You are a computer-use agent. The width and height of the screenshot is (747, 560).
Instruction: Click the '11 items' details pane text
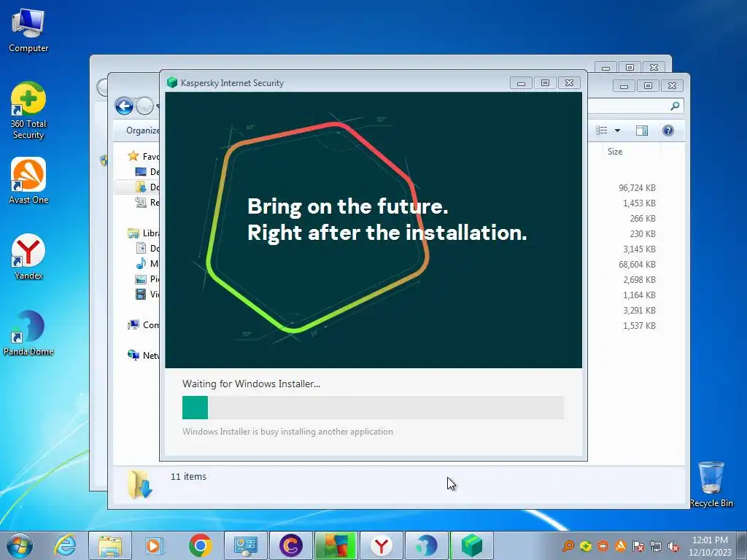click(x=188, y=477)
